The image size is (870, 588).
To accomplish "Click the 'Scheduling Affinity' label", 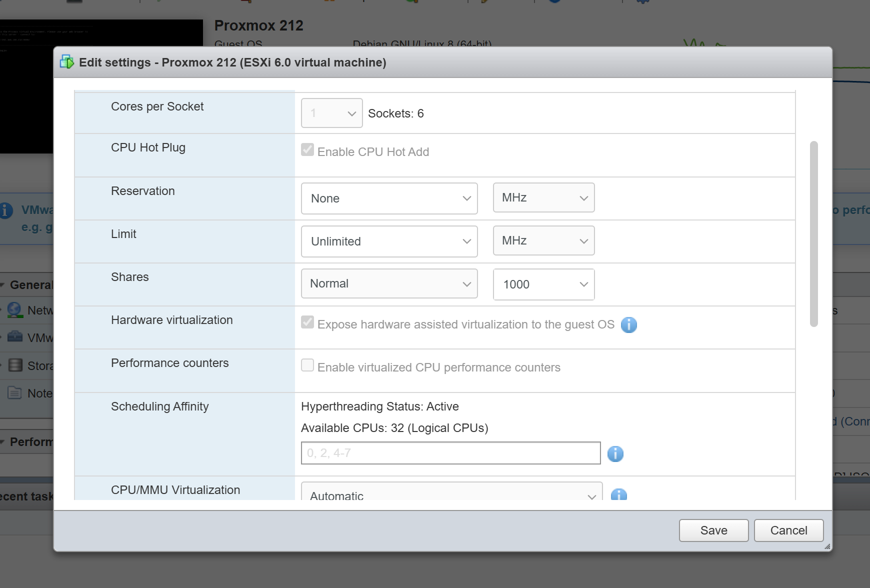I will (160, 406).
